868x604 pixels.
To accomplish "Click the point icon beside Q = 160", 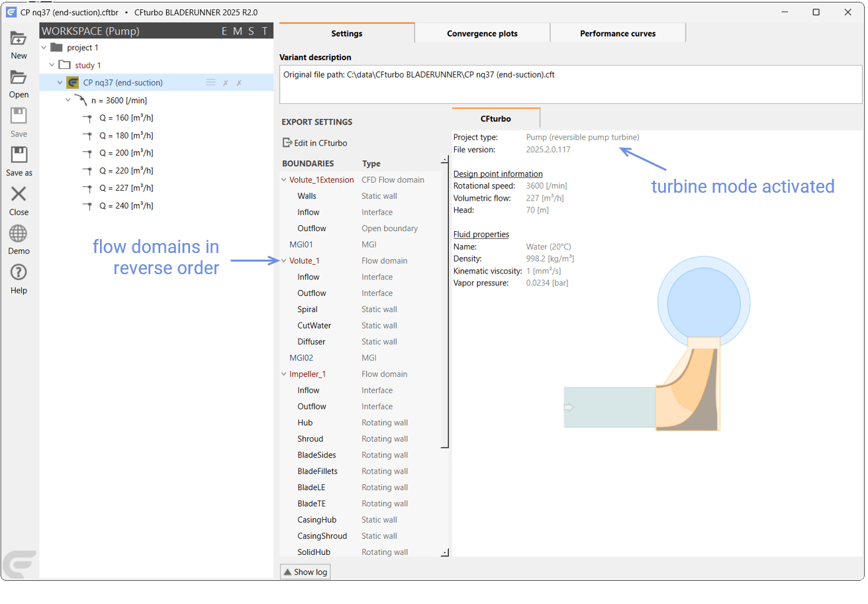I will pos(87,118).
